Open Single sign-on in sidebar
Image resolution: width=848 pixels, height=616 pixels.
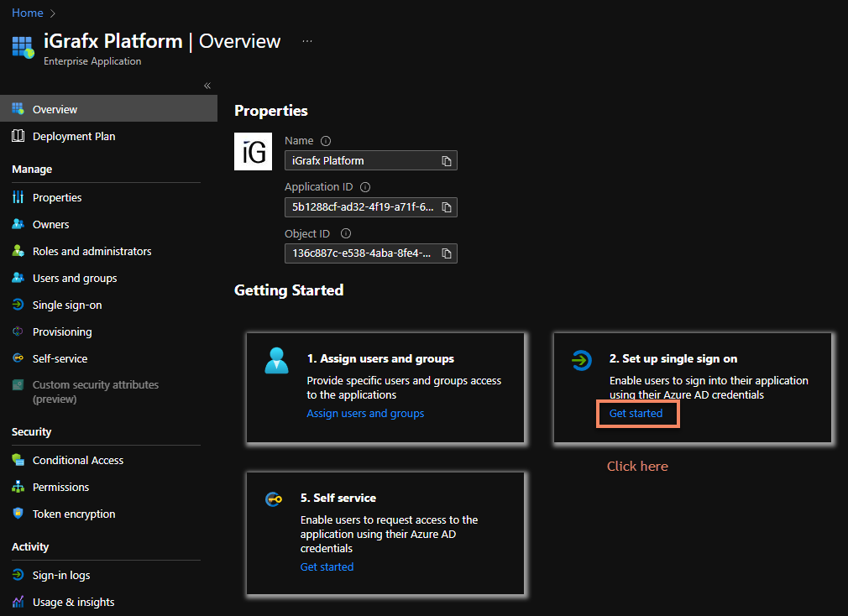pos(67,305)
